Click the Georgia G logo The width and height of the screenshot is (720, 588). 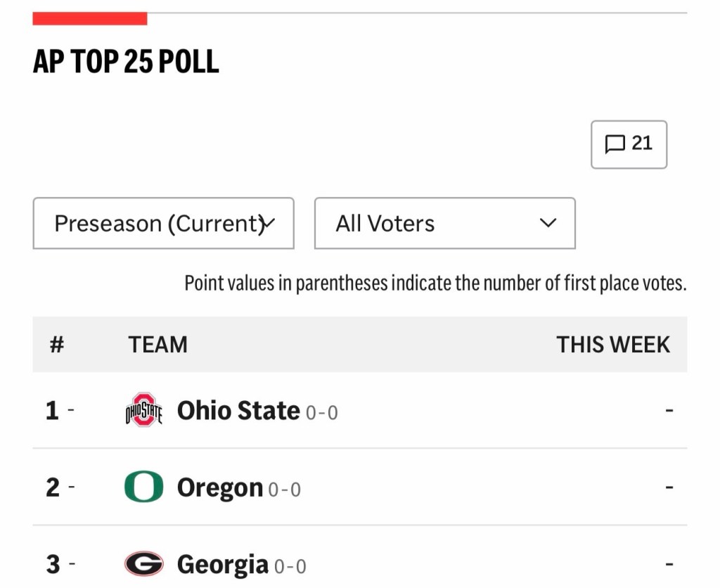[x=143, y=563]
